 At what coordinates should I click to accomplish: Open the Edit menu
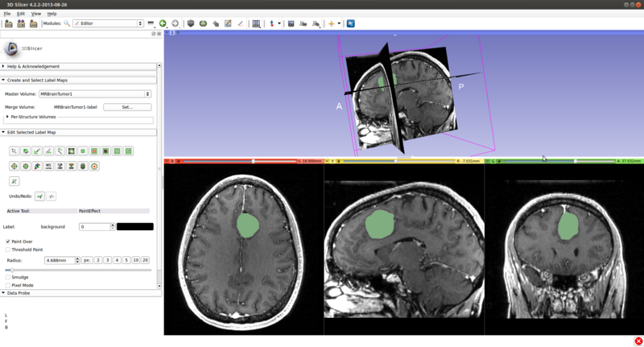(x=21, y=14)
